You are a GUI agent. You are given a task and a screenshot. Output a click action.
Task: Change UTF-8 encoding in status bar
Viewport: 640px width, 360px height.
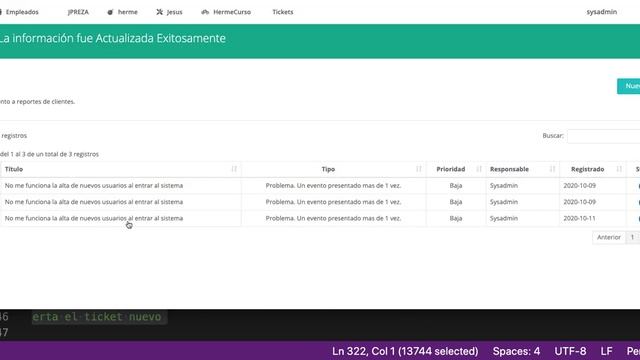pos(570,351)
